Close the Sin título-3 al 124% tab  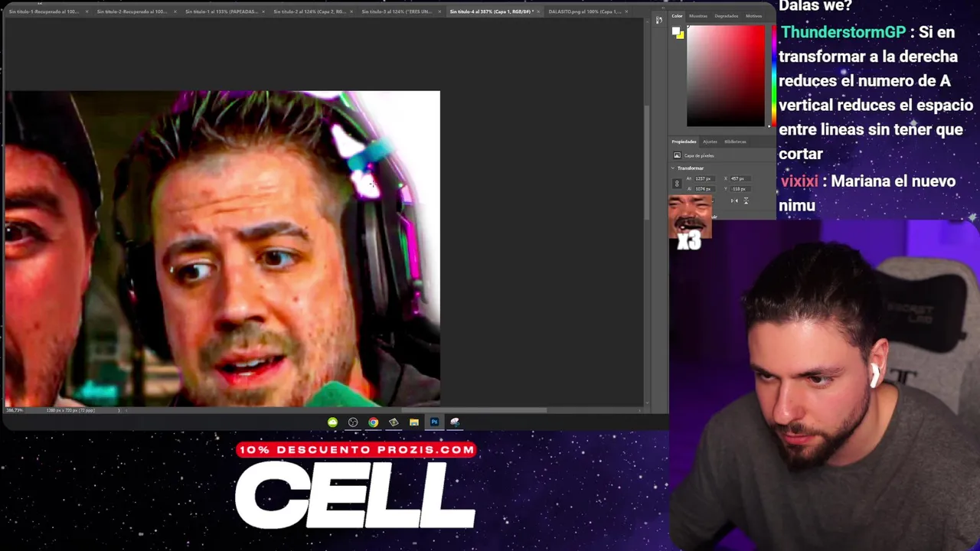click(x=439, y=11)
